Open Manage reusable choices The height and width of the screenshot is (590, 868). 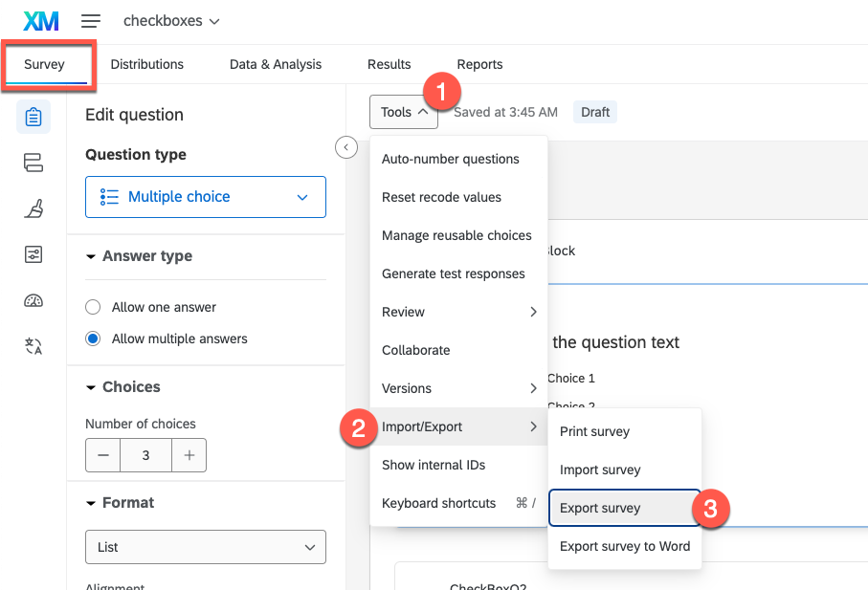(x=459, y=235)
